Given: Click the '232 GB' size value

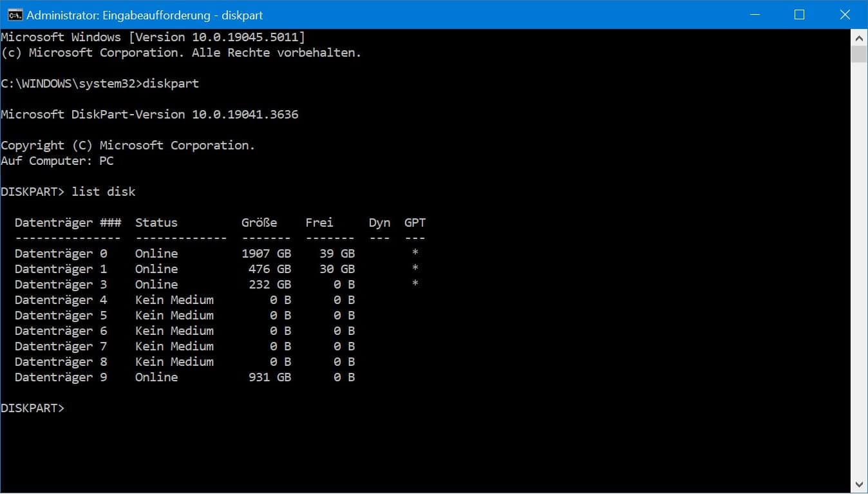Looking at the screenshot, I should click(x=270, y=285).
